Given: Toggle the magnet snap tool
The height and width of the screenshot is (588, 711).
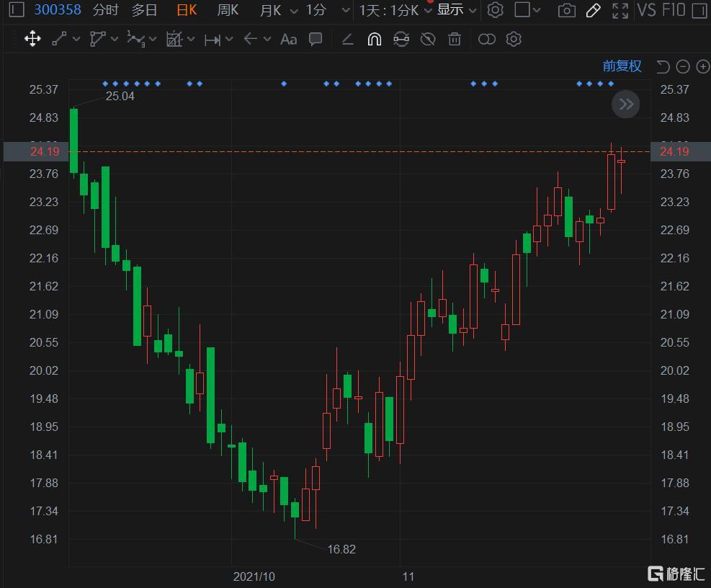Looking at the screenshot, I should point(374,40).
